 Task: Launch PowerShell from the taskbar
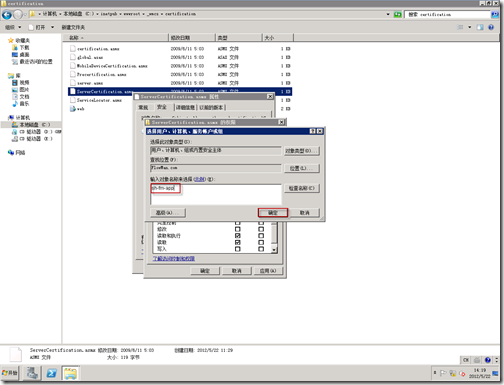(x=51, y=373)
